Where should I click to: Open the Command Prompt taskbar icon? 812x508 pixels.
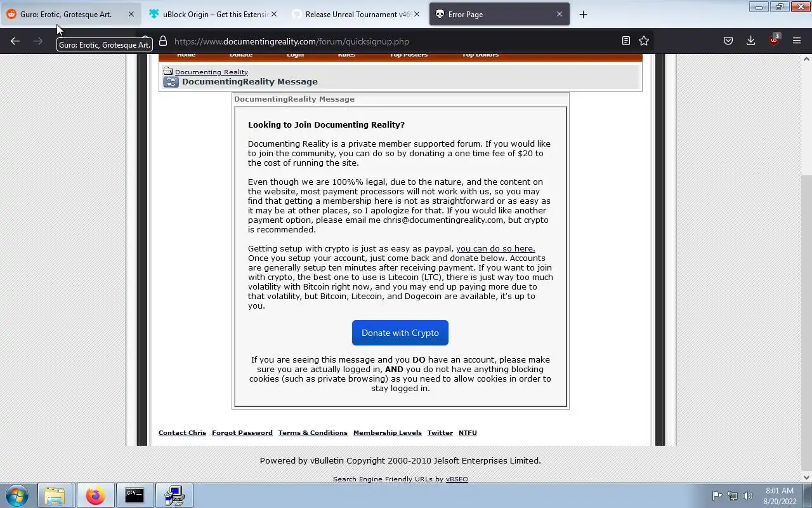(x=134, y=495)
